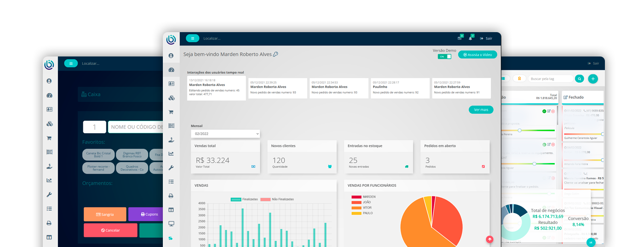This screenshot has height=247, width=644.
Task: Click the key icon beside welcome message
Action: click(x=276, y=54)
